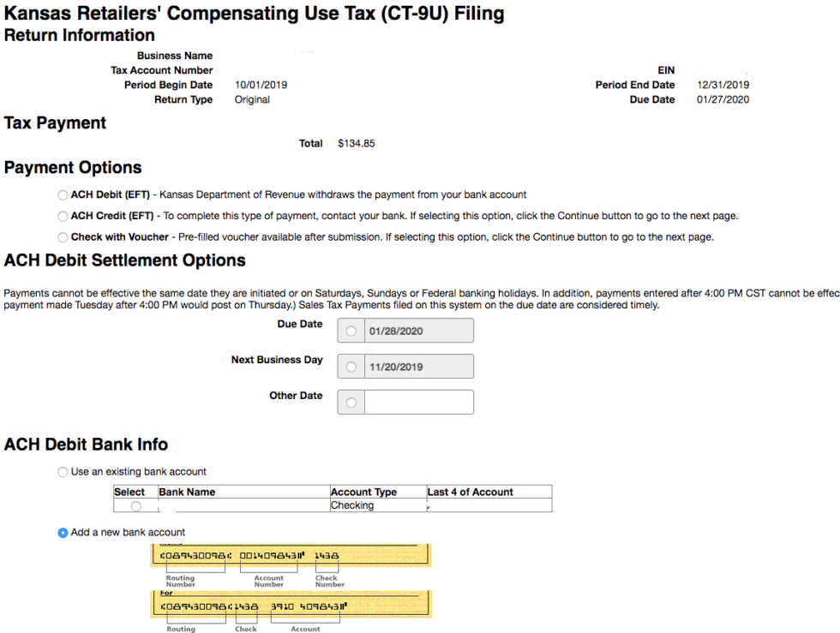840x633 pixels.
Task: Choose the Check with Voucher payment option
Action: click(61, 236)
